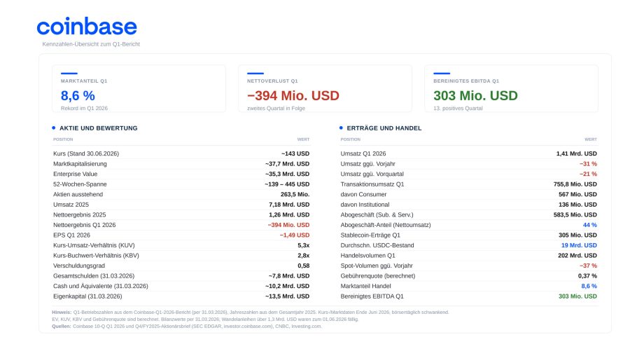Click the 'Gesamtschulden (31.03.2026)' row label
This screenshot has width=644, height=363.
[94, 276]
